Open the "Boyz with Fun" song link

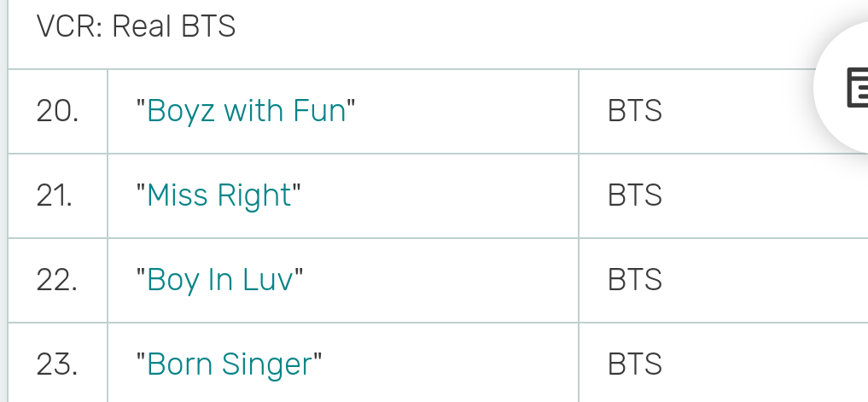pos(246,111)
